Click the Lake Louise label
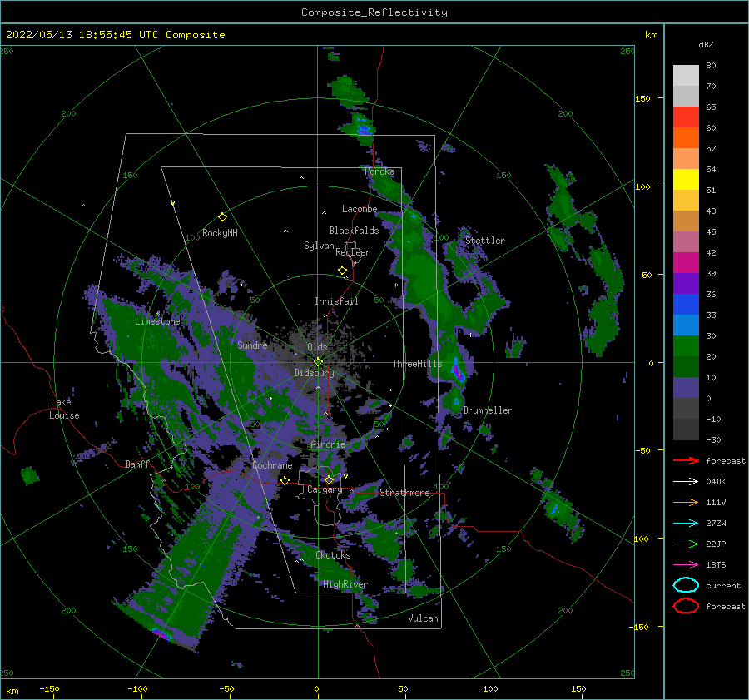This screenshot has width=749, height=700. click(65, 409)
